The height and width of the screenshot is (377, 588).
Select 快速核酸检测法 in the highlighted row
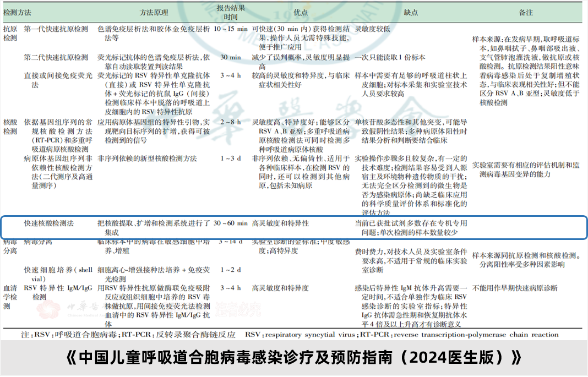(48, 224)
